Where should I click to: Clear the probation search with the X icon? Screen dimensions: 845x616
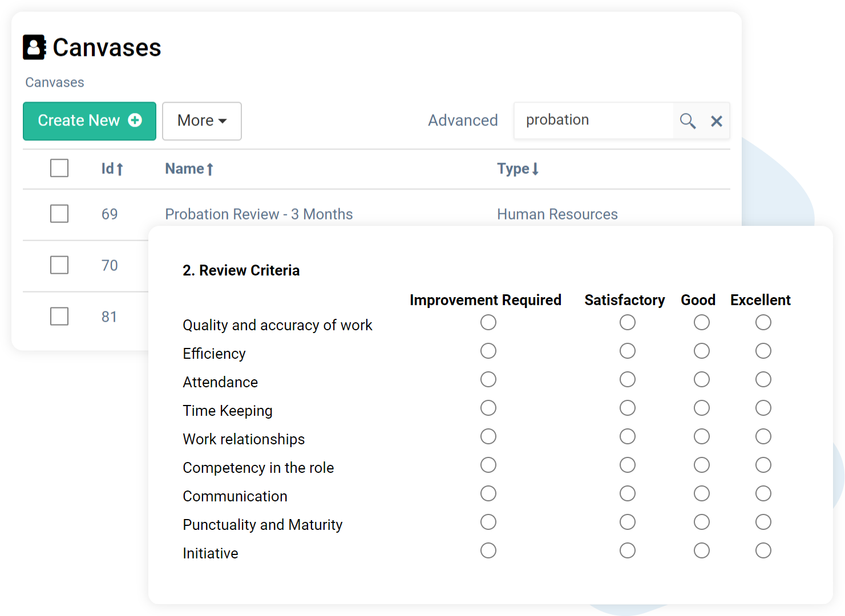(717, 121)
